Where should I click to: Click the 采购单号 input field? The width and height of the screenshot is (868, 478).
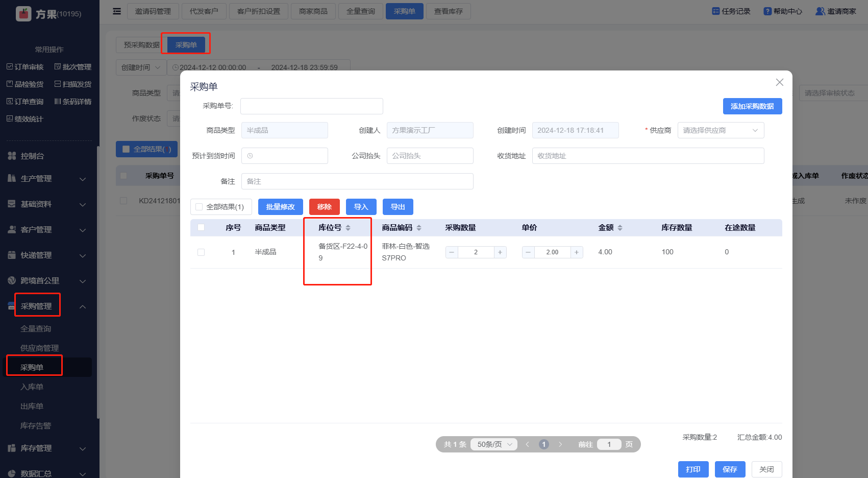click(311, 106)
